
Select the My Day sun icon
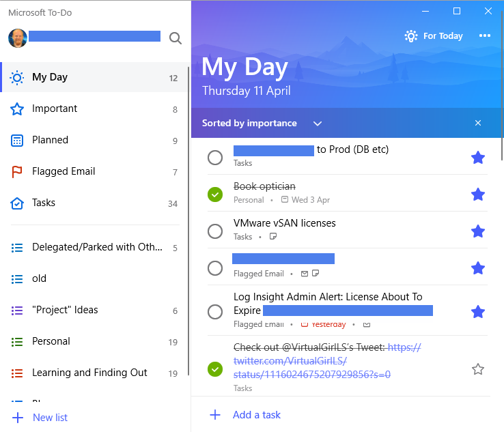[17, 78]
